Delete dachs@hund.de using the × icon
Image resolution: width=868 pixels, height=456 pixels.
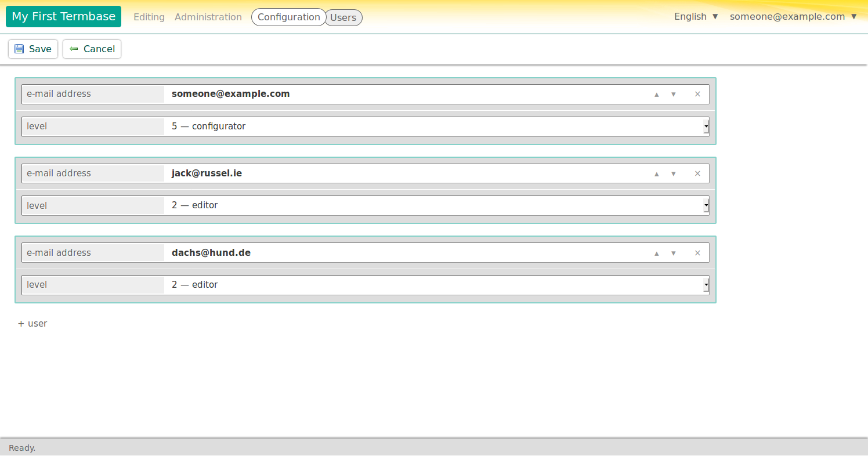[697, 253]
